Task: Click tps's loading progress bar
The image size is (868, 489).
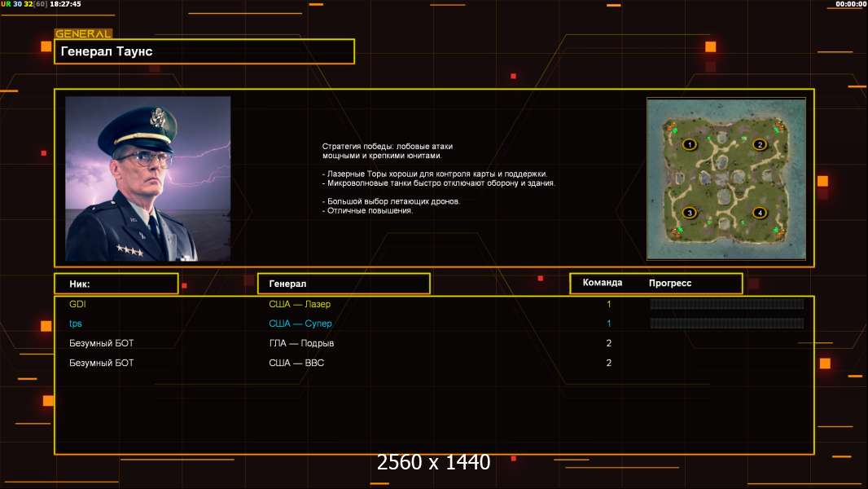Action: [727, 324]
